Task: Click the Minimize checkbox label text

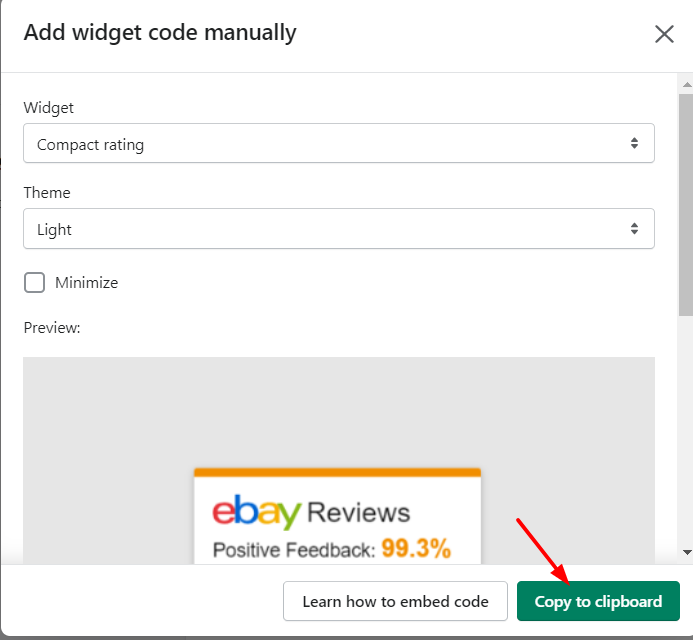Action: pos(87,282)
